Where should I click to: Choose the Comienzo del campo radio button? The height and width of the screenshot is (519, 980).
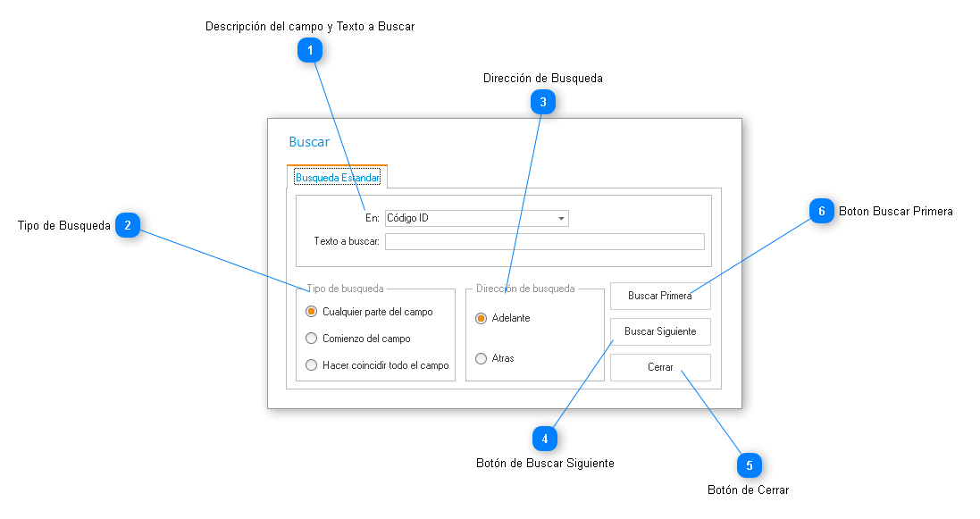[312, 339]
